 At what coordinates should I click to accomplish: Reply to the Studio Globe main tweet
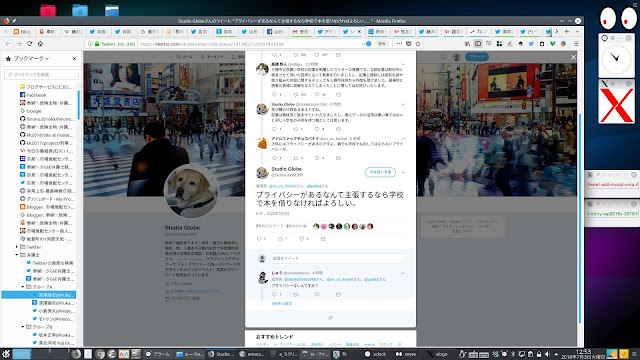pos(259,239)
